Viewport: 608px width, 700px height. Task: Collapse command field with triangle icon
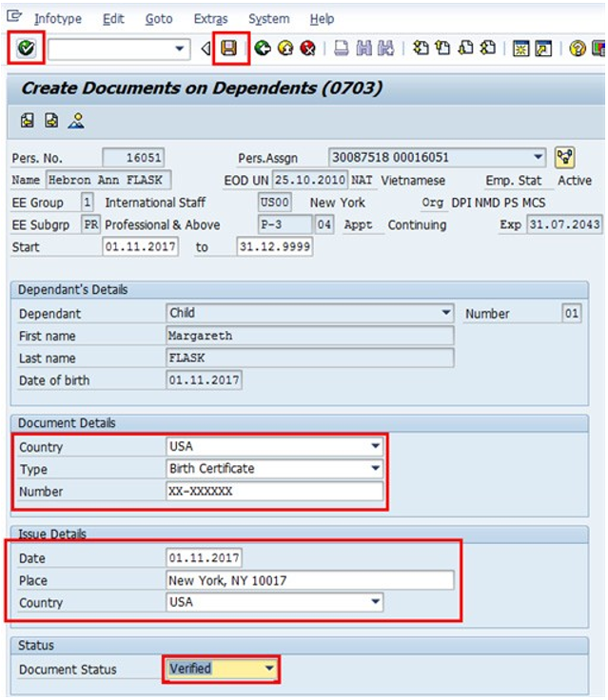coord(206,48)
